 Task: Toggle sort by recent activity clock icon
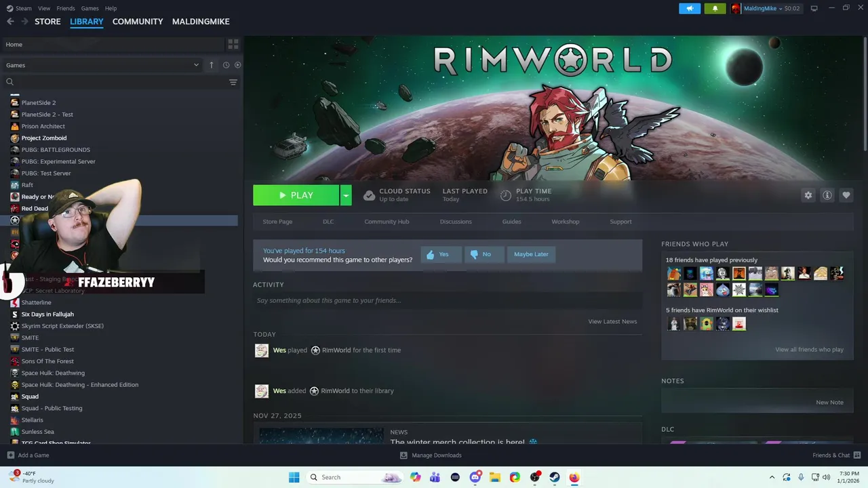(226, 65)
